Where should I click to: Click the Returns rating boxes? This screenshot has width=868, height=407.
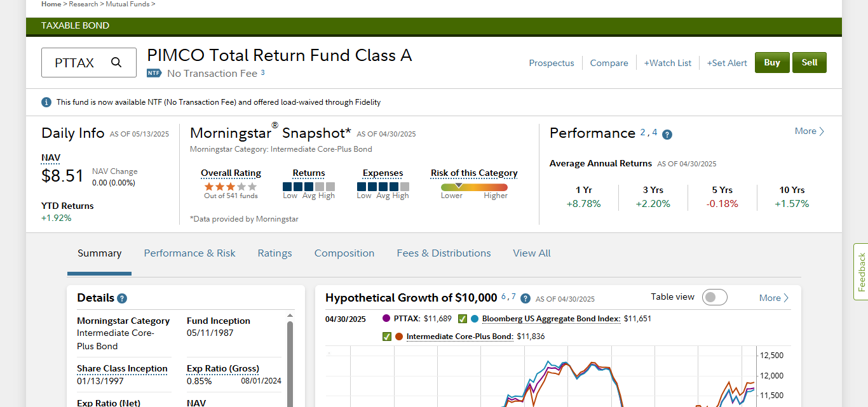[x=308, y=187]
